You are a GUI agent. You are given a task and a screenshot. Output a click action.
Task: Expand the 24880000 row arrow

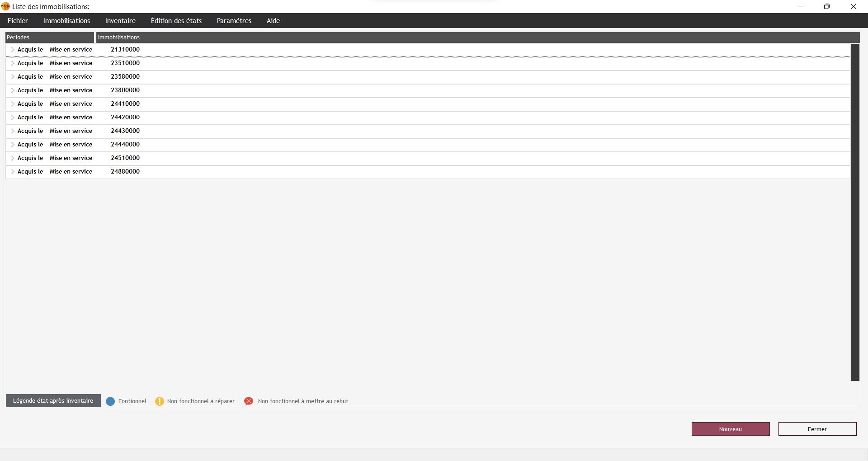pyautogui.click(x=13, y=172)
